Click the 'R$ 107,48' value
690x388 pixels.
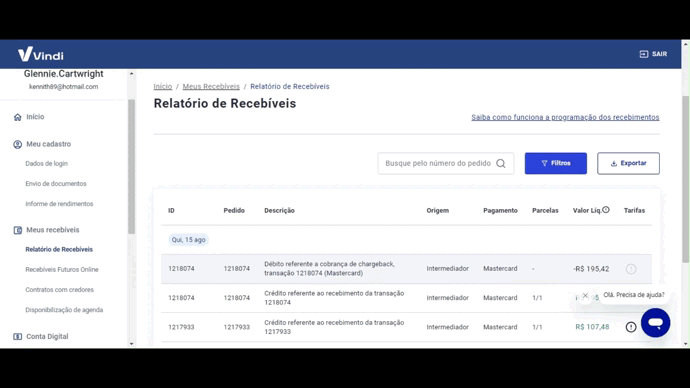click(592, 327)
